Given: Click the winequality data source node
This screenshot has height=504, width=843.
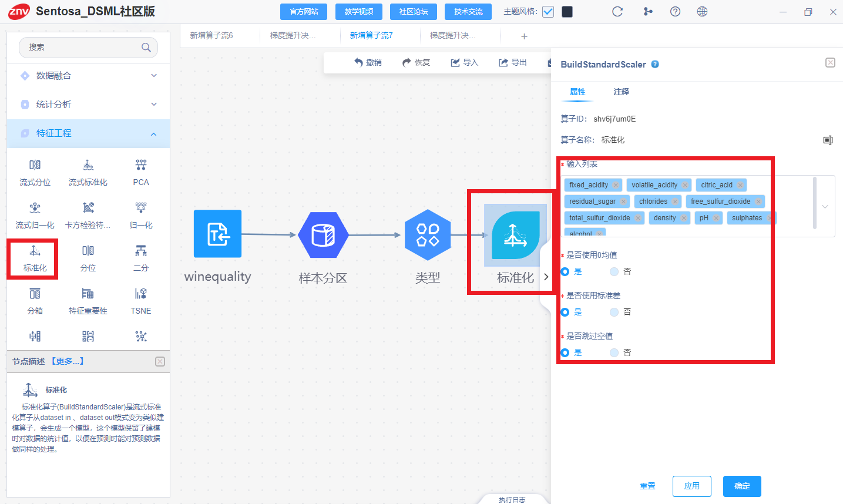Looking at the screenshot, I should [218, 234].
